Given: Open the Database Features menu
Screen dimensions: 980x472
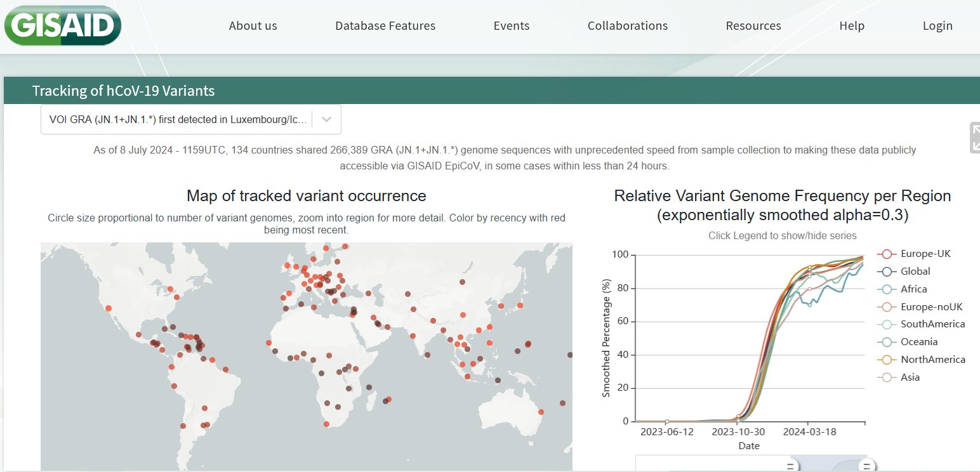Looking at the screenshot, I should 385,26.
